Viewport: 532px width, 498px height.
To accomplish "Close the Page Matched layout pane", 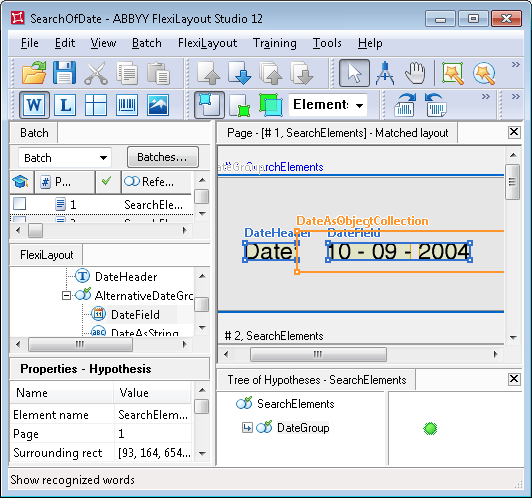I will tap(514, 132).
